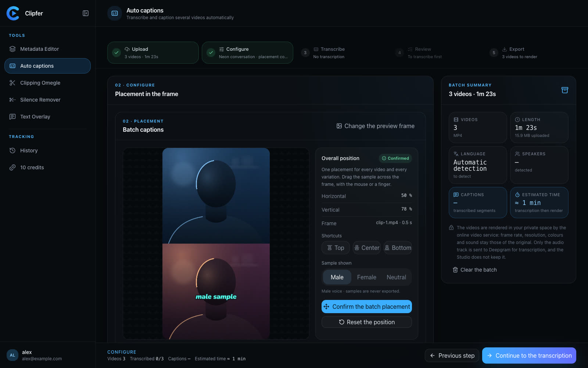Switch sample to Female

pos(367,277)
